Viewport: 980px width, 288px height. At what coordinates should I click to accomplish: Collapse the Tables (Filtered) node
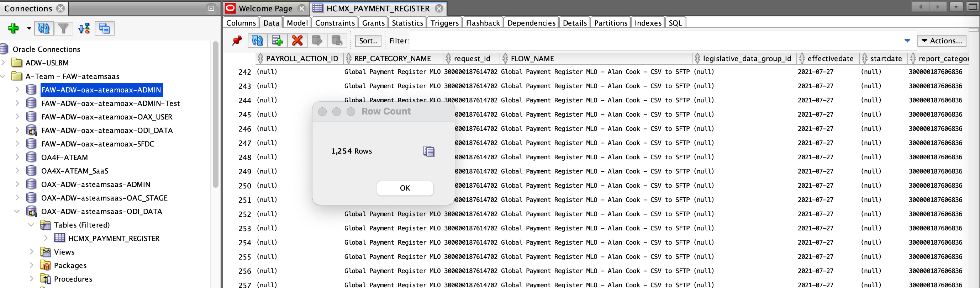(31, 225)
